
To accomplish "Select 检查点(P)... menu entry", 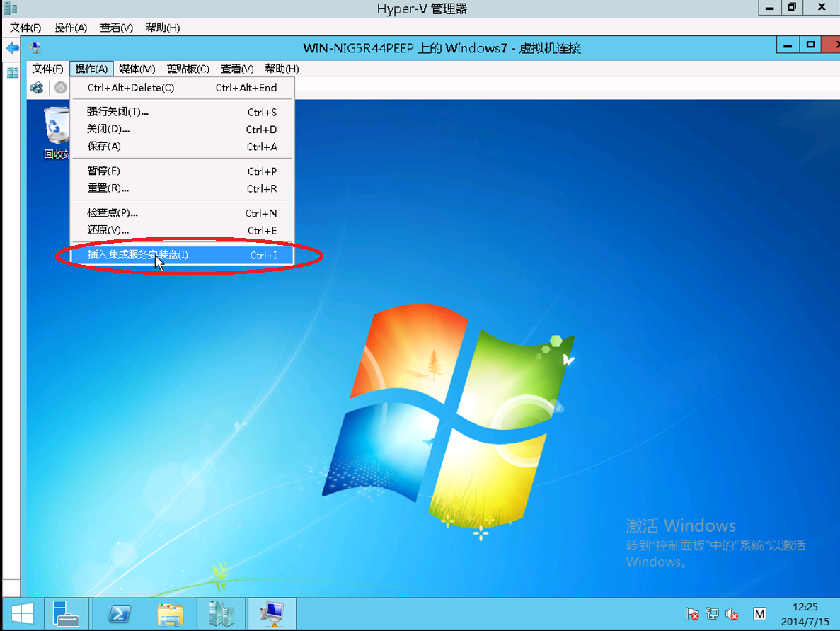I will [182, 213].
